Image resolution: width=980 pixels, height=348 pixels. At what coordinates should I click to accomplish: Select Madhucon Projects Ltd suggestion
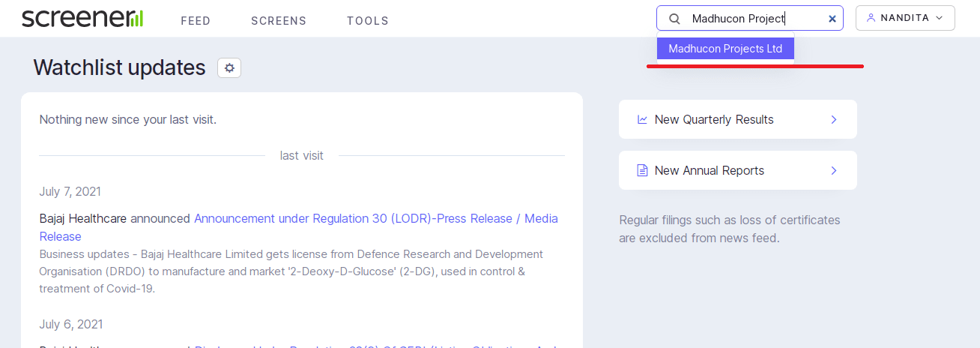[725, 49]
